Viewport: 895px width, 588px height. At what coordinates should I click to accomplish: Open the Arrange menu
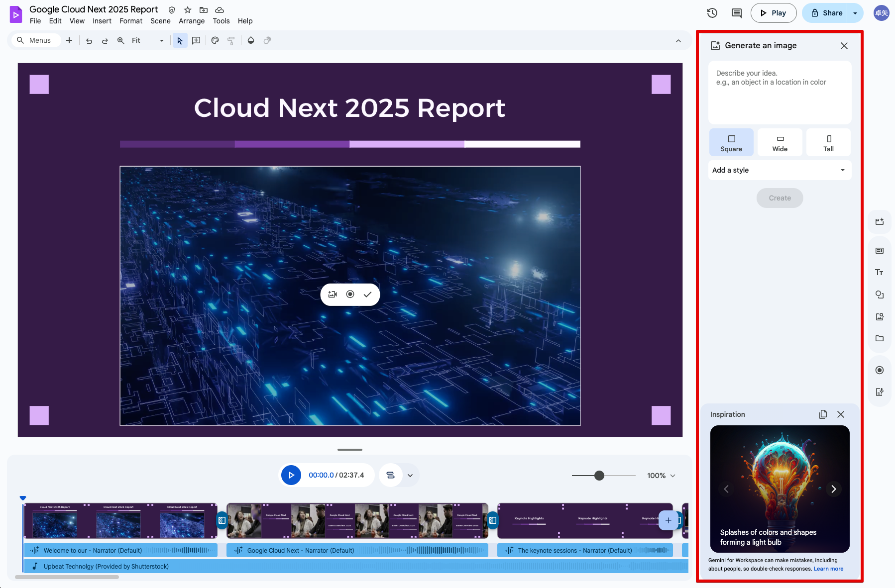(192, 21)
